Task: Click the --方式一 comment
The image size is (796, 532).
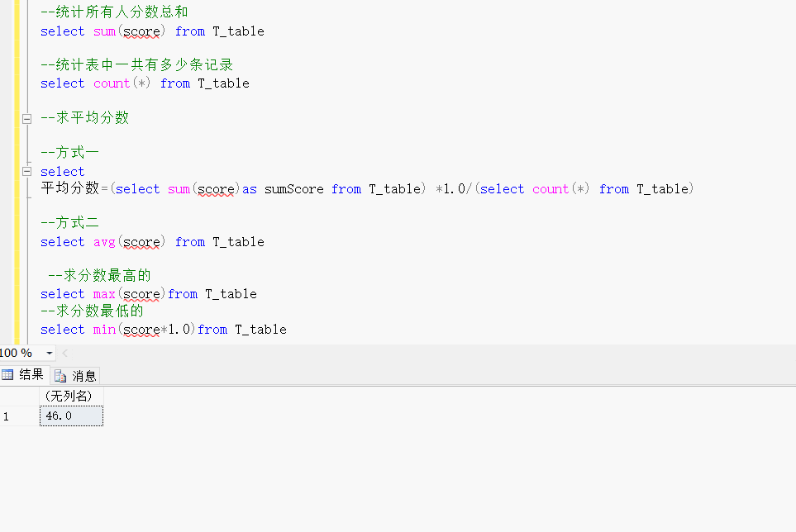Action: pos(69,152)
